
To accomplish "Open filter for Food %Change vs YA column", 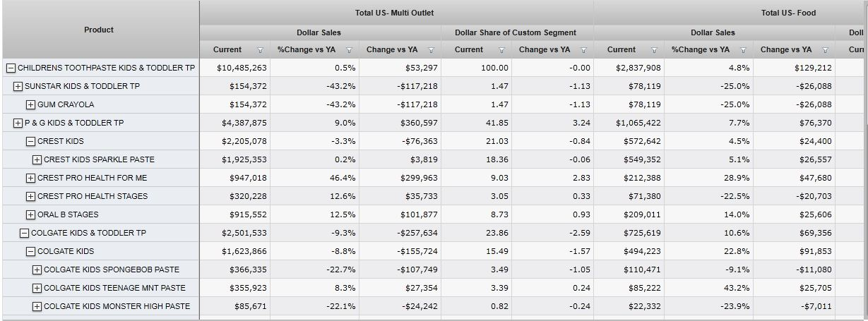I will 744,50.
